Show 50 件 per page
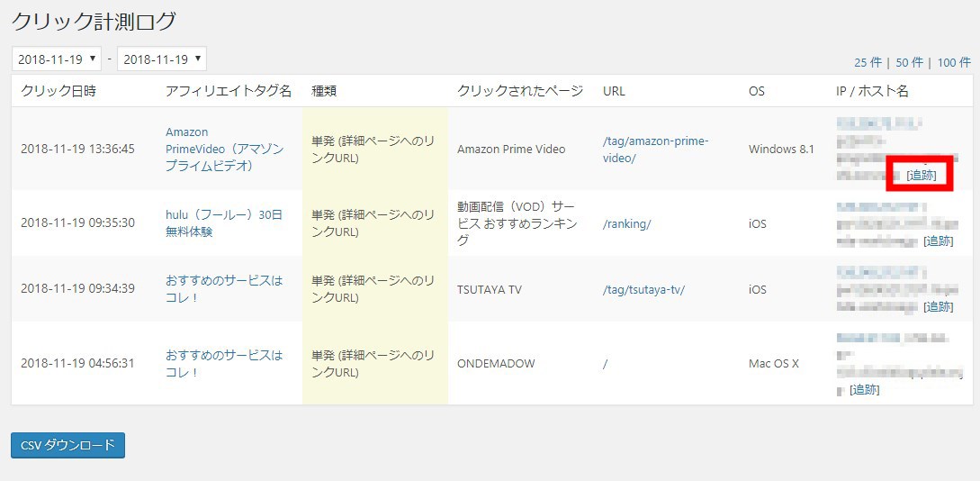This screenshot has height=481, width=980. (x=910, y=62)
